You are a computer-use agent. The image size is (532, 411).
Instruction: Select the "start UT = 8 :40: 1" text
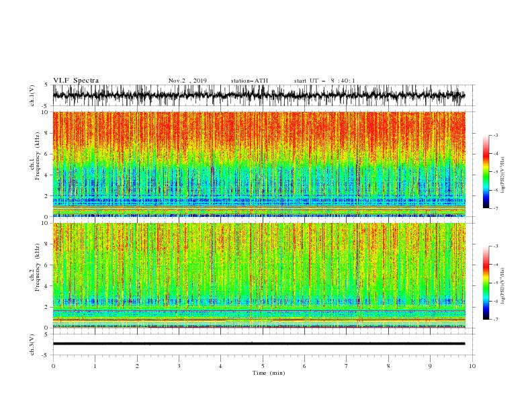tap(324, 81)
